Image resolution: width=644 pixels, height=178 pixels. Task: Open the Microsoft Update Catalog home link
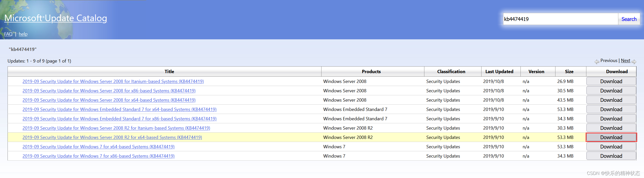click(x=56, y=18)
